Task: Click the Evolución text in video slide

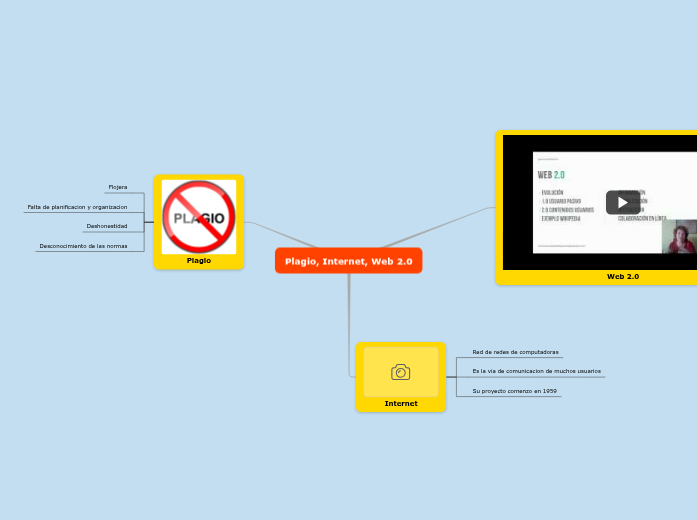Action: click(553, 192)
